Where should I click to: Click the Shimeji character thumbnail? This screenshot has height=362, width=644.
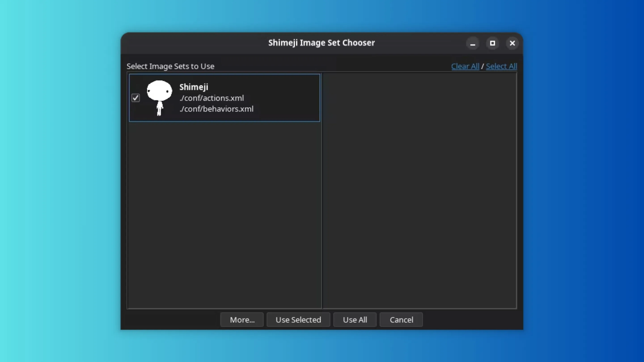[x=159, y=98]
